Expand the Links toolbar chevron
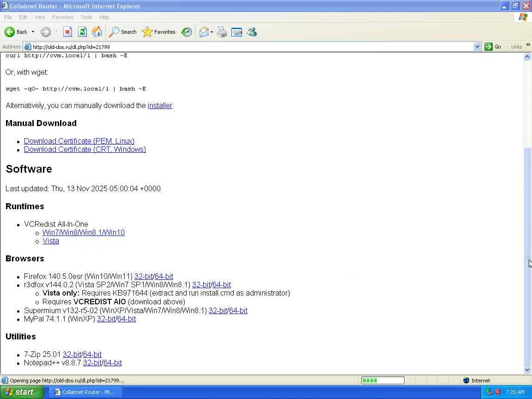532x399 pixels. click(x=528, y=45)
